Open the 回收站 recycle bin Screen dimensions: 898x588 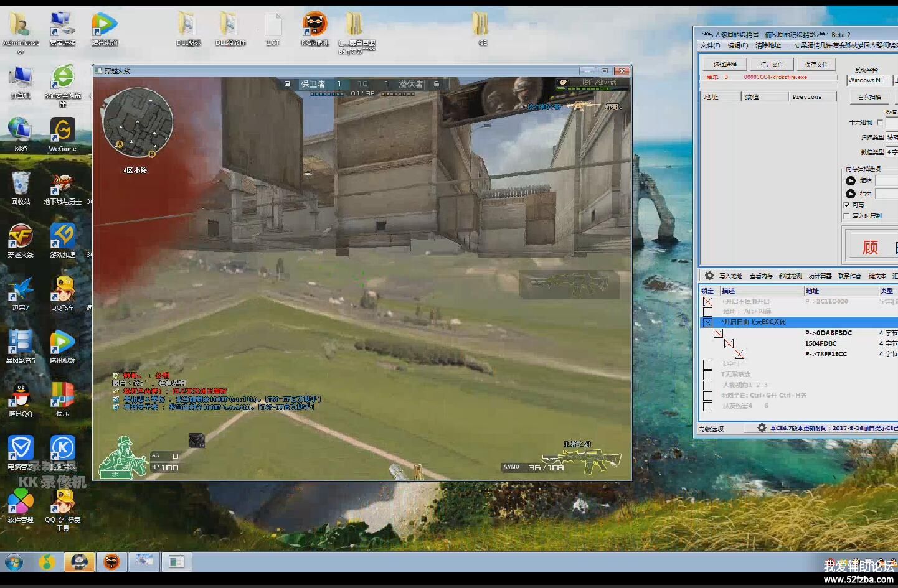(x=21, y=187)
